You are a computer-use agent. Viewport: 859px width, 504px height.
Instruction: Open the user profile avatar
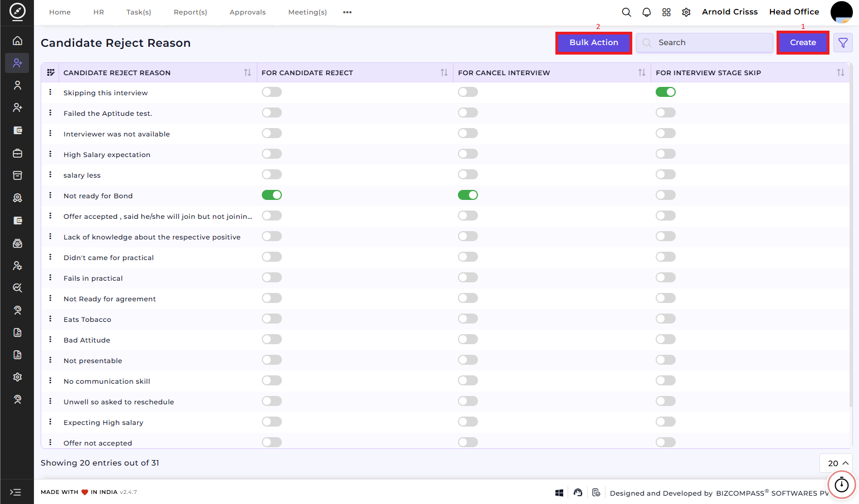point(841,12)
